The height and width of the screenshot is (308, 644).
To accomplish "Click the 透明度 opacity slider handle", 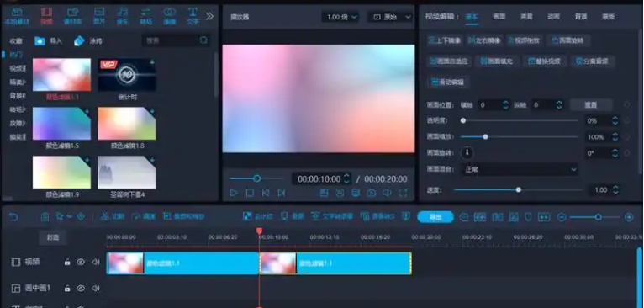I will coord(463,120).
